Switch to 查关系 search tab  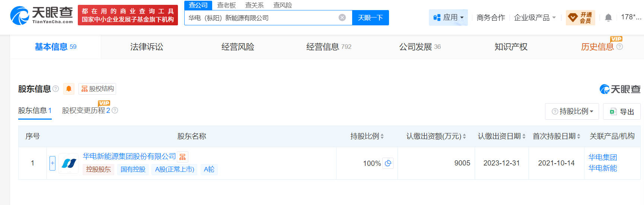pyautogui.click(x=254, y=5)
